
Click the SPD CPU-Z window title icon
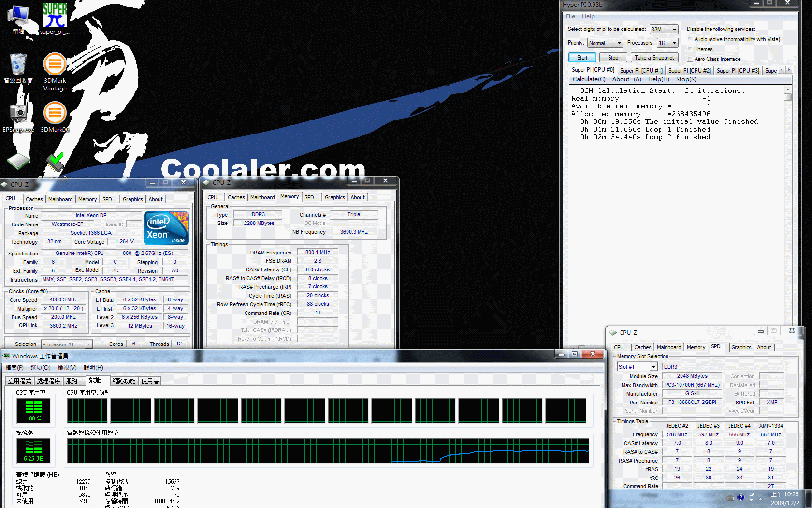click(x=613, y=332)
